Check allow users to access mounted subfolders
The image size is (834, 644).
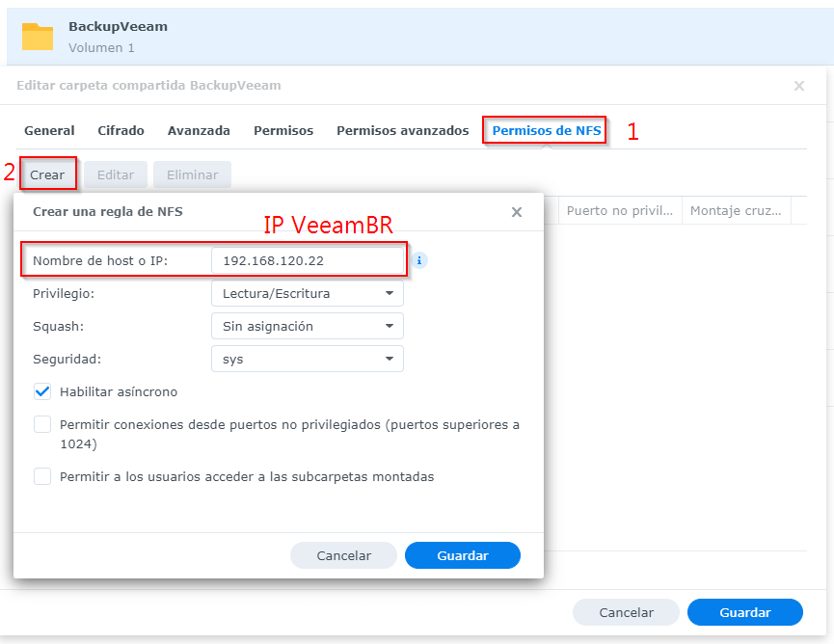click(x=42, y=476)
